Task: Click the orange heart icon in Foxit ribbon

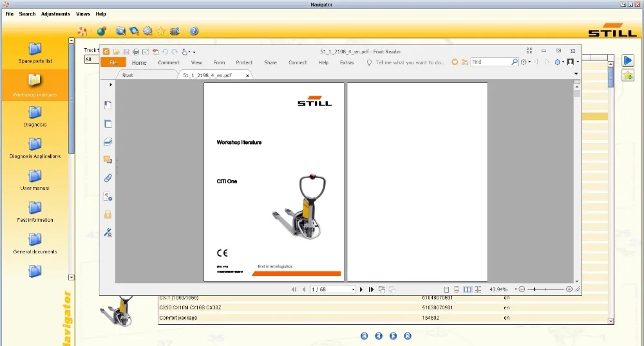Action: pos(455,62)
